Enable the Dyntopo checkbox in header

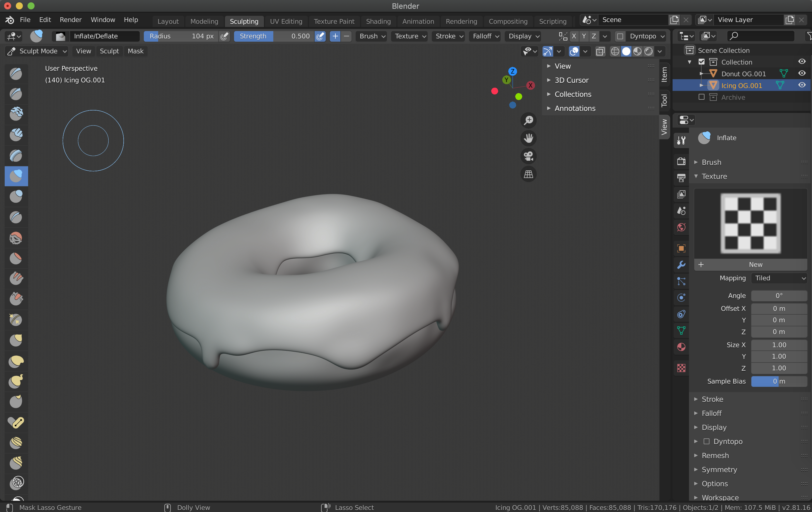click(x=620, y=36)
